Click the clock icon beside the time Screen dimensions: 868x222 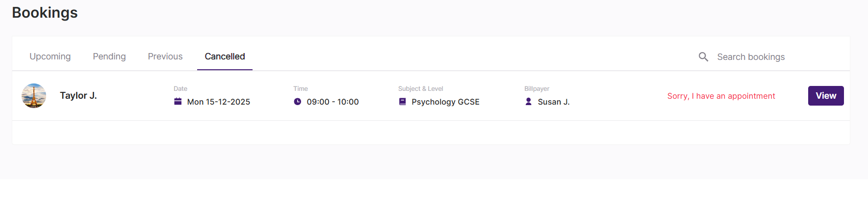[297, 102]
